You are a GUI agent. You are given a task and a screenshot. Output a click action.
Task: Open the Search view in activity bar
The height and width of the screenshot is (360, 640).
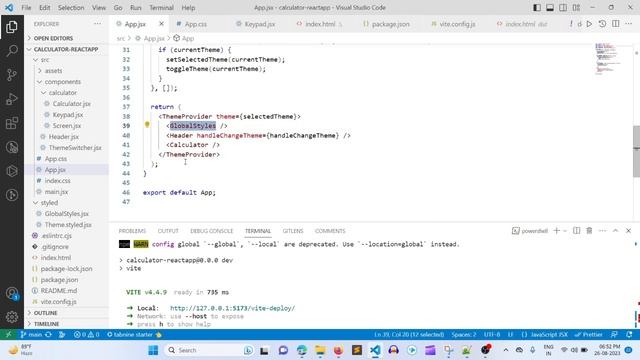pos(12,51)
